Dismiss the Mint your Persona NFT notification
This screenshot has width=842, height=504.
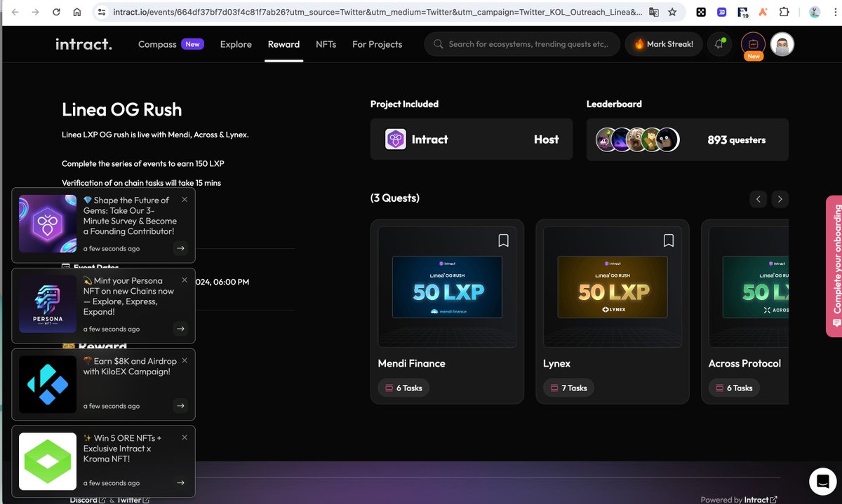pos(185,280)
